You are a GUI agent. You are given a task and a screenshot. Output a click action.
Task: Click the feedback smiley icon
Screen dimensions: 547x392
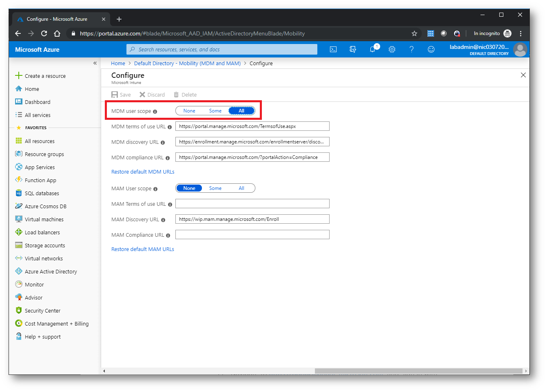[x=431, y=49]
